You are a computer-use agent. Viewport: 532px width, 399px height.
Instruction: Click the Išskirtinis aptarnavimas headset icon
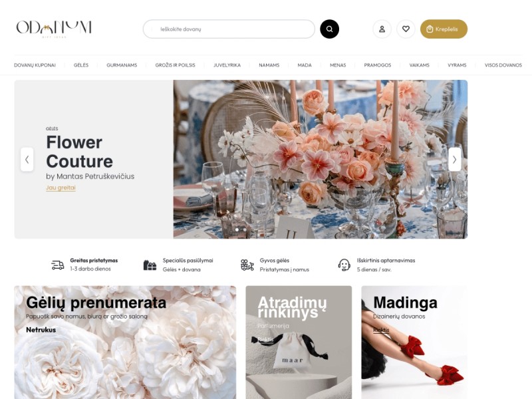point(344,265)
